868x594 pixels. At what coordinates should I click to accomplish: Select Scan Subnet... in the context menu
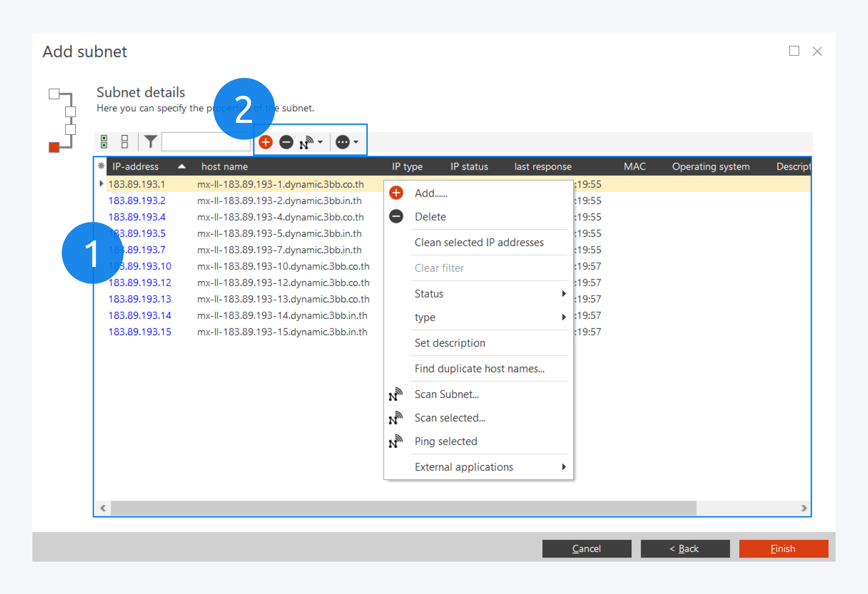tap(447, 394)
